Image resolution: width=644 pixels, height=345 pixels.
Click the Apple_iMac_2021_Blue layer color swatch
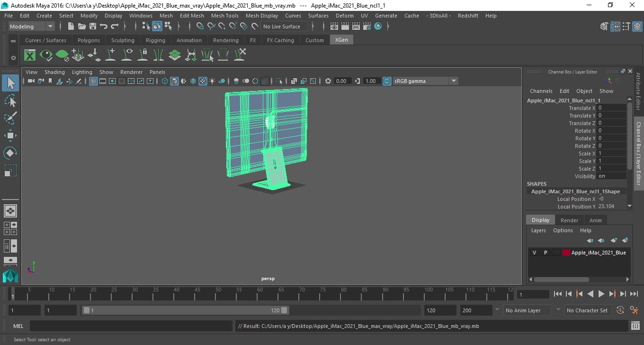[x=566, y=253]
